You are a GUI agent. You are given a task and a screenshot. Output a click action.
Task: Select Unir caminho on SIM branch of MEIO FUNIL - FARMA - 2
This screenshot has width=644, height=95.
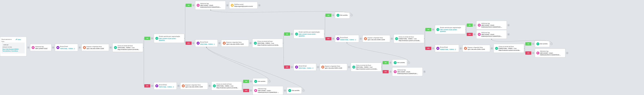click(399, 63)
